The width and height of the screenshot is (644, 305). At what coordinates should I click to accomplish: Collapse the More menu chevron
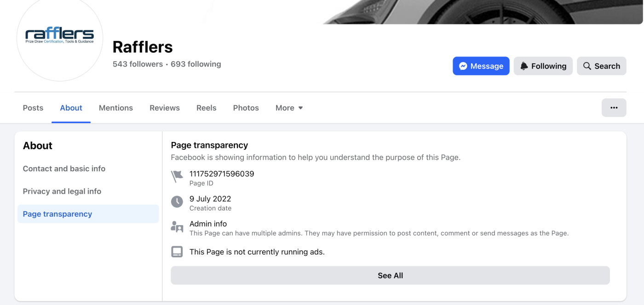pos(301,108)
